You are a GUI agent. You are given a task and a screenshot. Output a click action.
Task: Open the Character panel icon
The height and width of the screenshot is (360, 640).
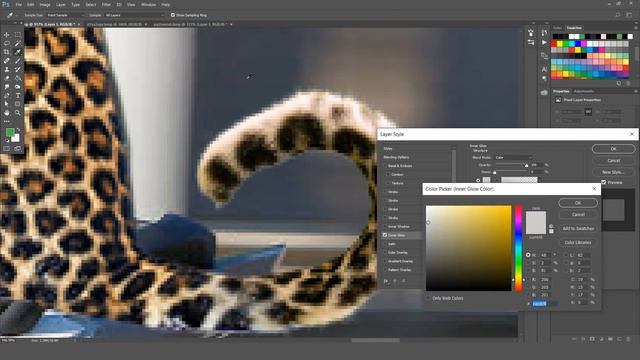[544, 70]
